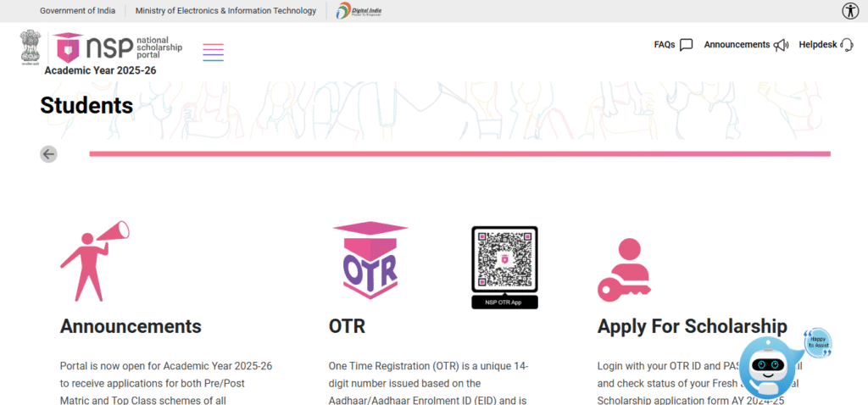Viewport: 868px width, 405px height.
Task: Select the OTR section heading
Action: (347, 326)
